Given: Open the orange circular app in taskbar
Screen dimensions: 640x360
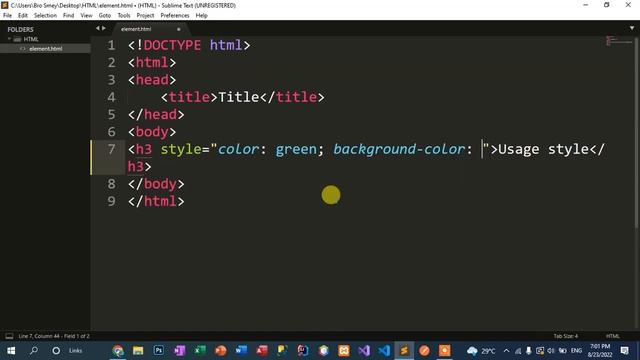Looking at the screenshot, I should [x=424, y=351].
